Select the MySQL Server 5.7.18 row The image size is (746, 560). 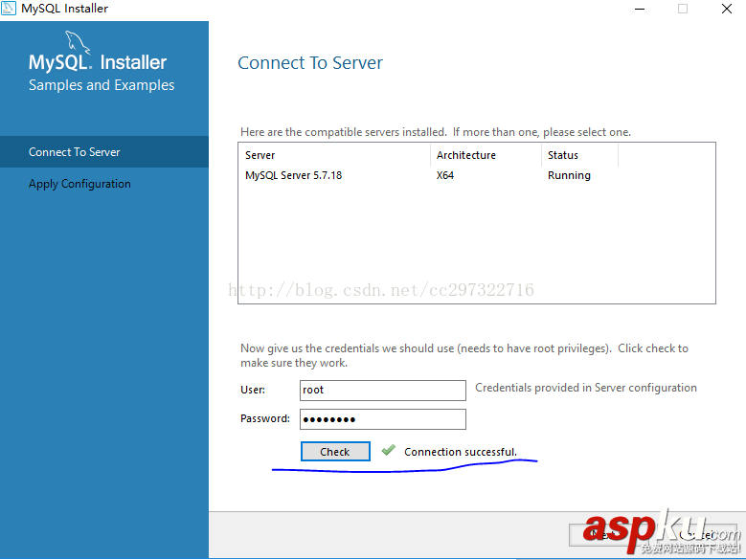point(476,175)
